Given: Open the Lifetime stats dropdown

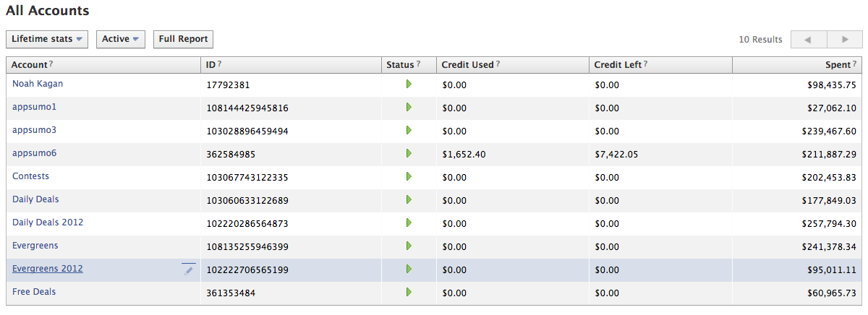Looking at the screenshot, I should click(x=47, y=39).
